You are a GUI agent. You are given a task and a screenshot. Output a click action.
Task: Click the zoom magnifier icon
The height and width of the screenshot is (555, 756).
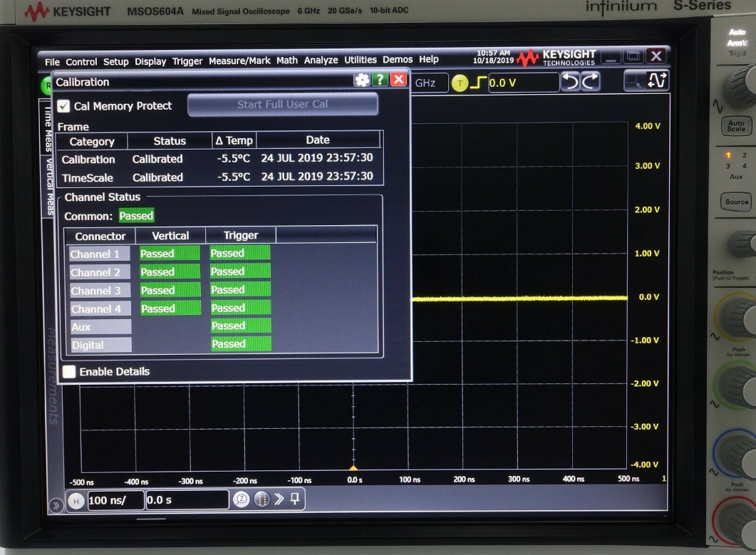[x=241, y=499]
